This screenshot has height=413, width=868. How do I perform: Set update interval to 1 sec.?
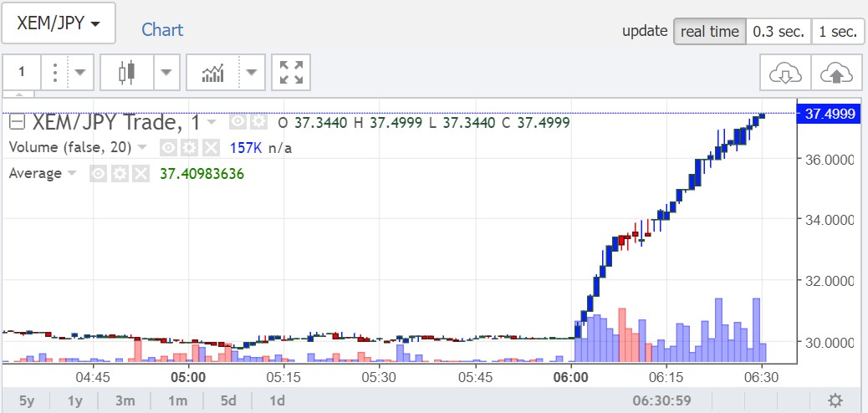coord(838,32)
